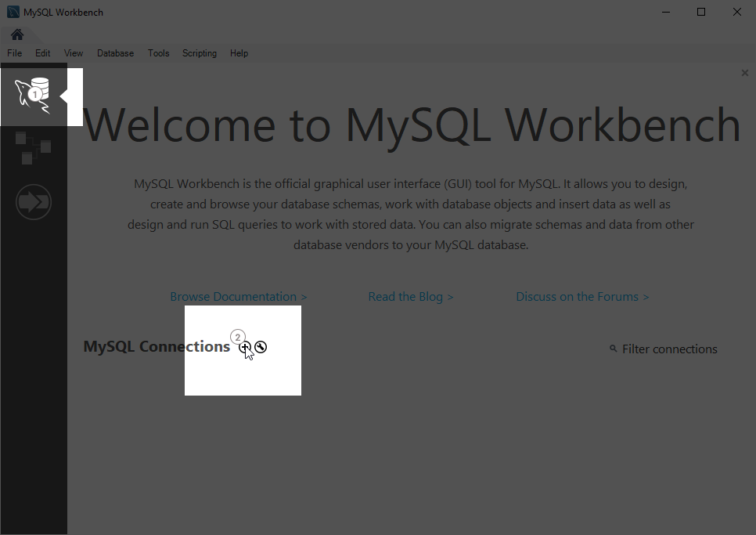Select the MySQL Connections sidebar tab

[34, 94]
